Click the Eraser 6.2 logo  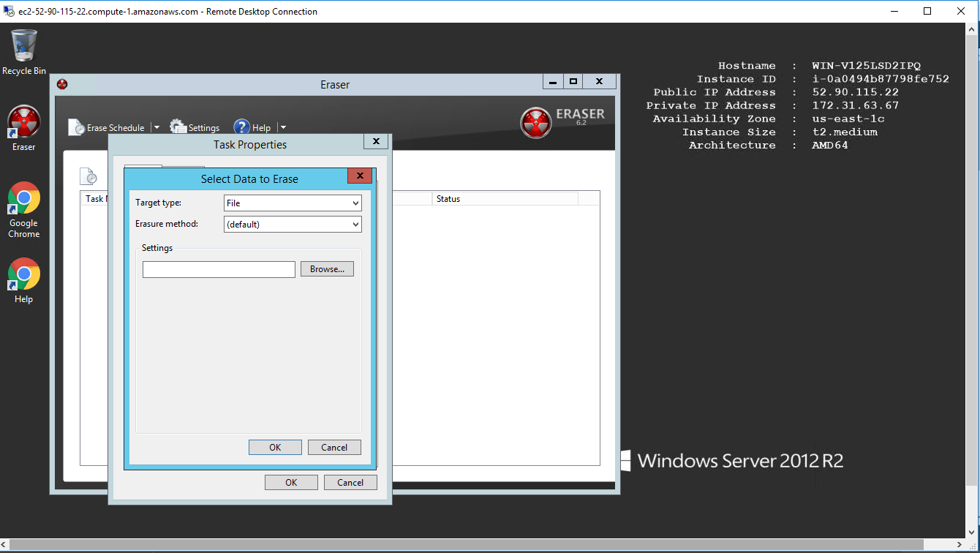562,122
